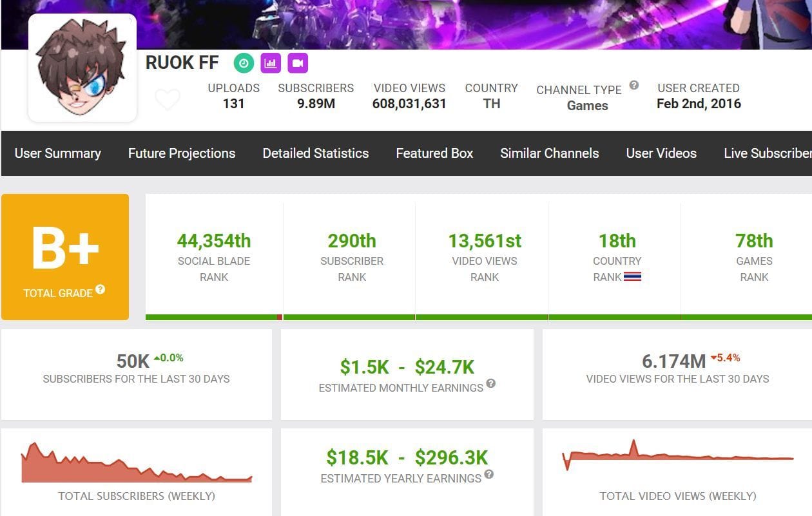Click the 290th Subscriber Rank link

click(351, 240)
